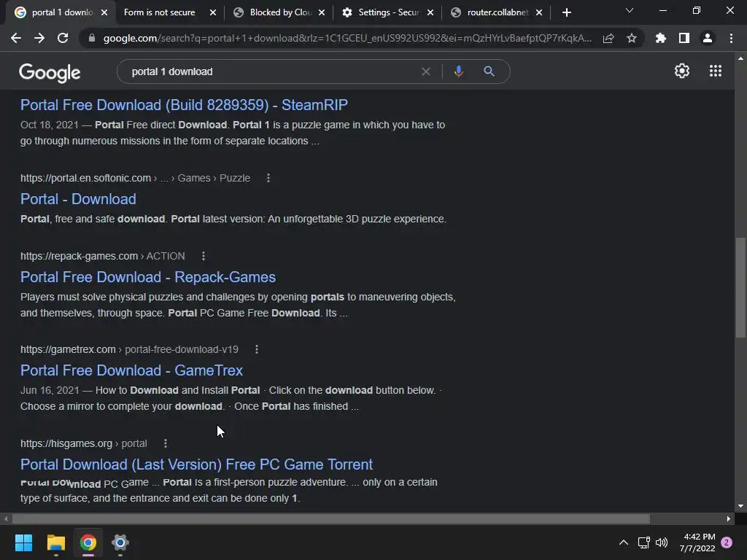Bookmark this tab with the star icon
The image size is (747, 560).
click(x=632, y=38)
